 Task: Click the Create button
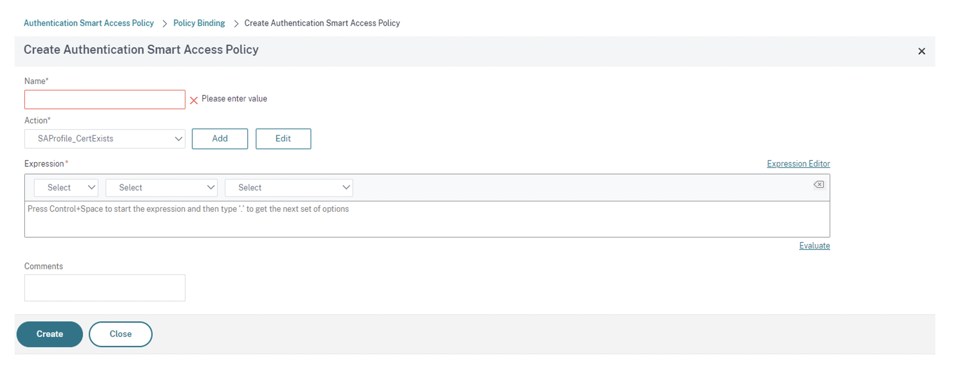pyautogui.click(x=50, y=334)
